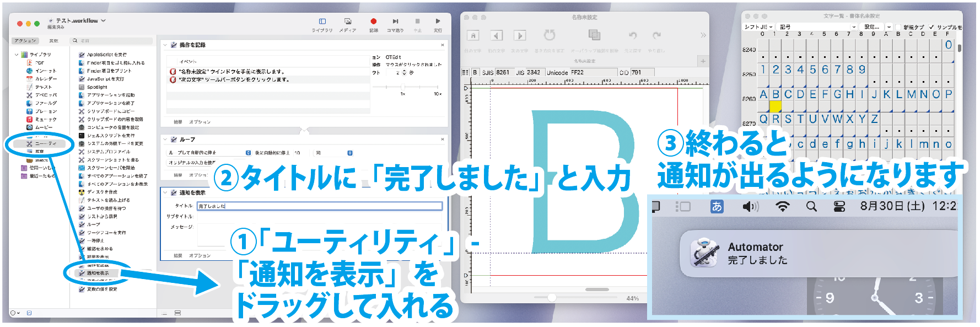Open the シフトJIS encoding dropdown in 文字一覧

pos(759,26)
